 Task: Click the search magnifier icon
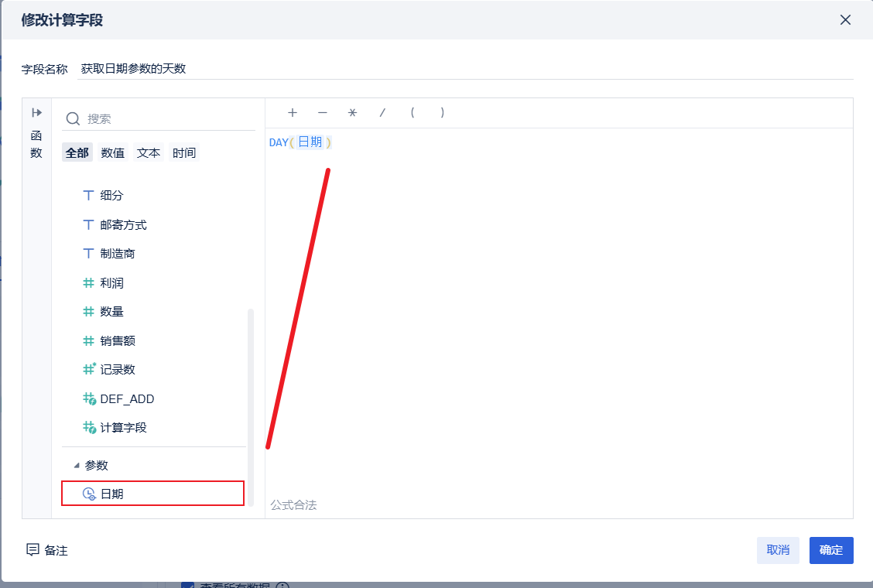[x=73, y=118]
